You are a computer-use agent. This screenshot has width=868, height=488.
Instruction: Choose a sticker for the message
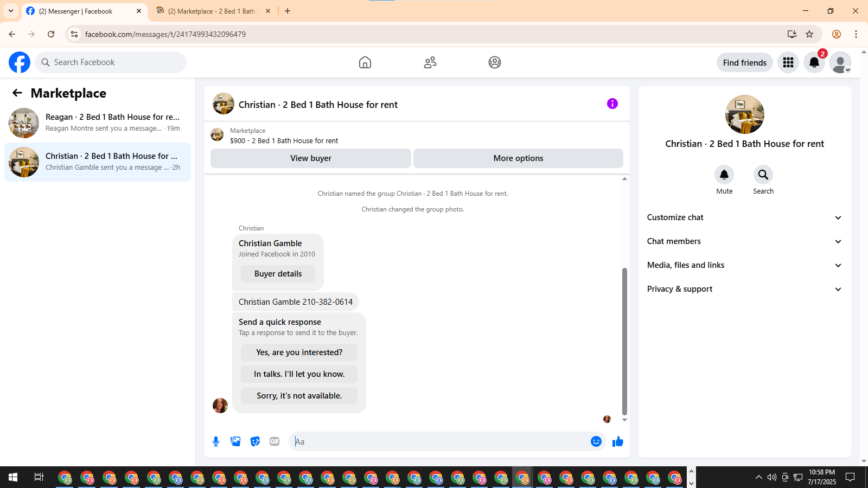click(255, 441)
